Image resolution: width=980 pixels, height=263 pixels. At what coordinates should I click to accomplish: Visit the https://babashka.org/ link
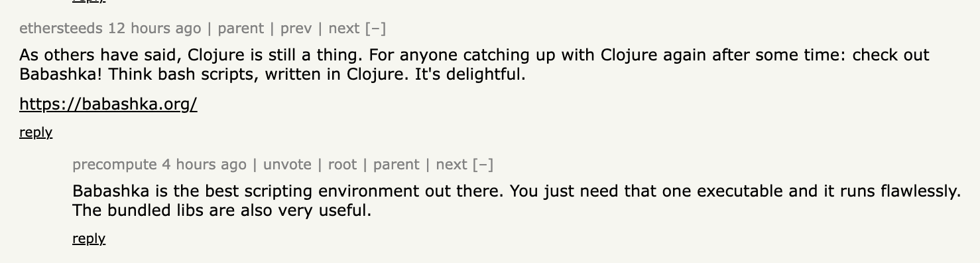tap(108, 104)
